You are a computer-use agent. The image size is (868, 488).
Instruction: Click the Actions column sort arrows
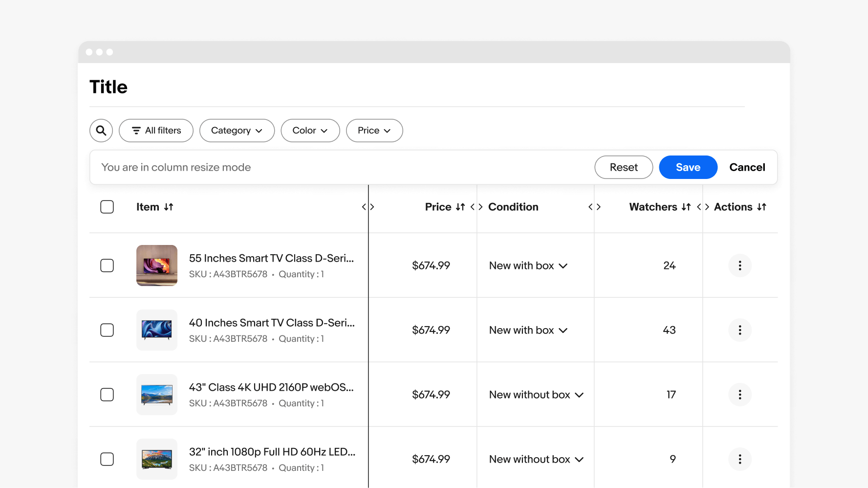coord(761,207)
